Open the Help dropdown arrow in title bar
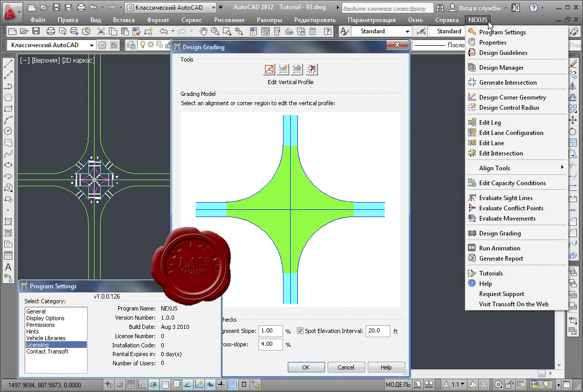Image resolution: width=583 pixels, height=392 pixels. click(543, 8)
